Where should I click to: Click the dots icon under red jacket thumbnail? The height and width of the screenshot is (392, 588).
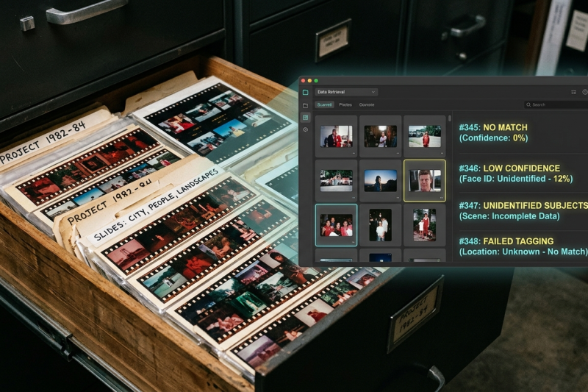click(354, 154)
